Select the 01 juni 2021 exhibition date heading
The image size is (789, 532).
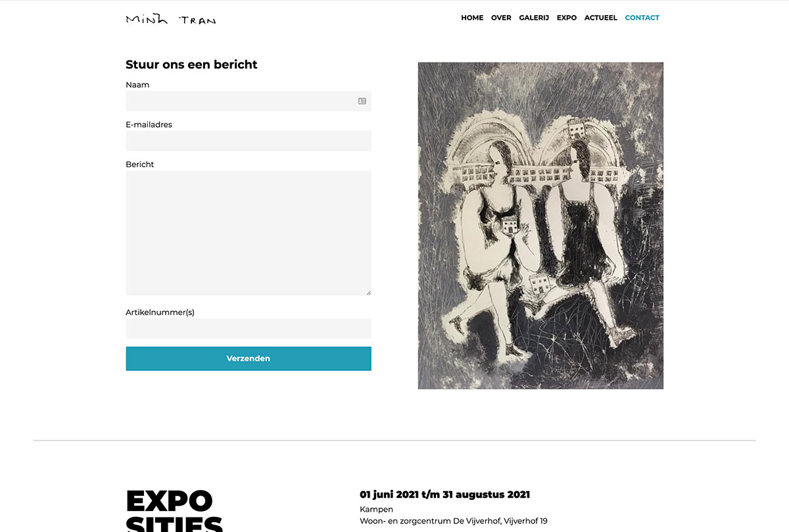pyautogui.click(x=444, y=495)
